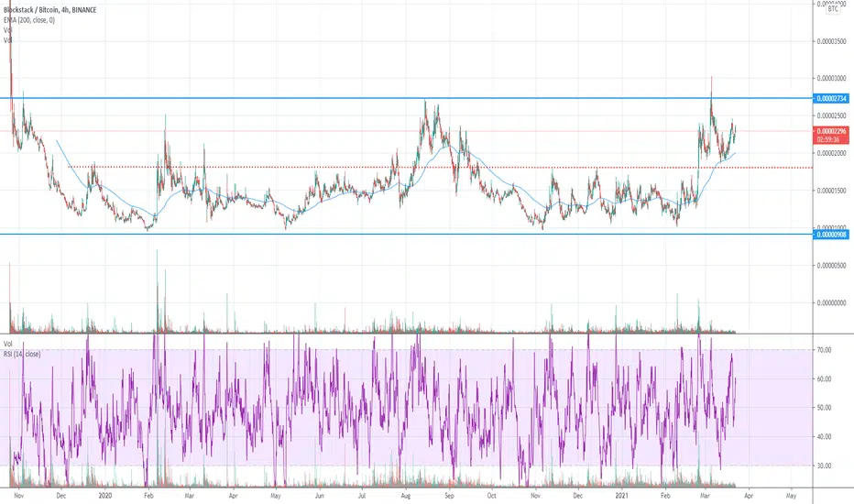Screen dimensions: 854x504
Task: Click the 2021 label on the time axis
Action: 621,496
